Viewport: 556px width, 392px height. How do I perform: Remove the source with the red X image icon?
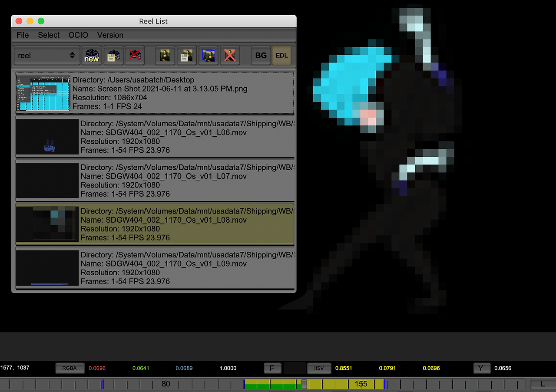[230, 56]
